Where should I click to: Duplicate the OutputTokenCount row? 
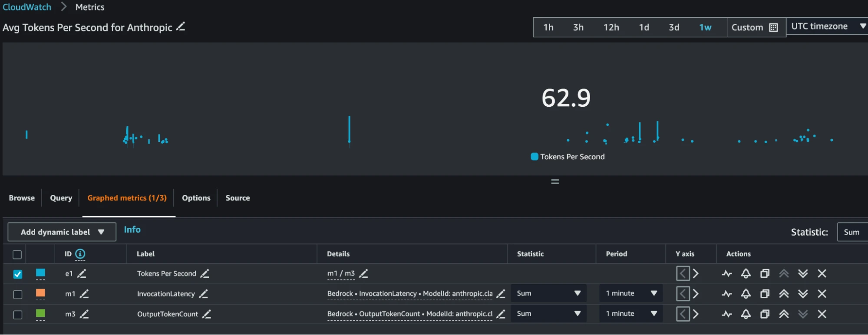[x=765, y=314]
